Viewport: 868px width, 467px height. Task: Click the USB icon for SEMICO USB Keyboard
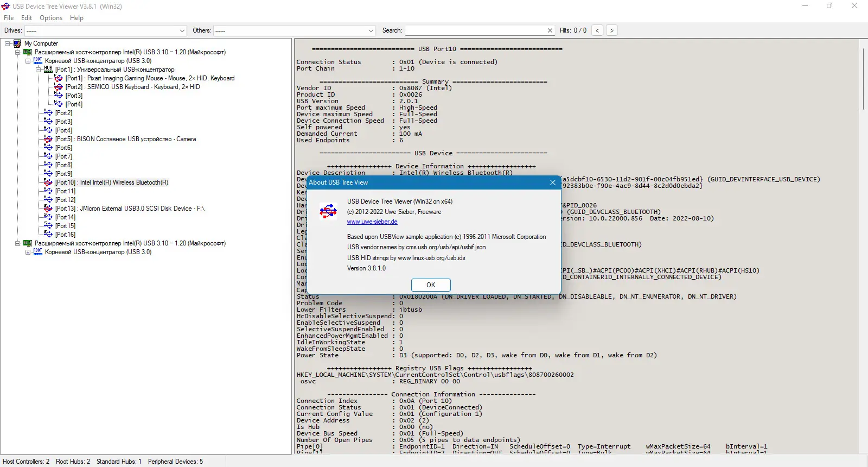tap(59, 87)
